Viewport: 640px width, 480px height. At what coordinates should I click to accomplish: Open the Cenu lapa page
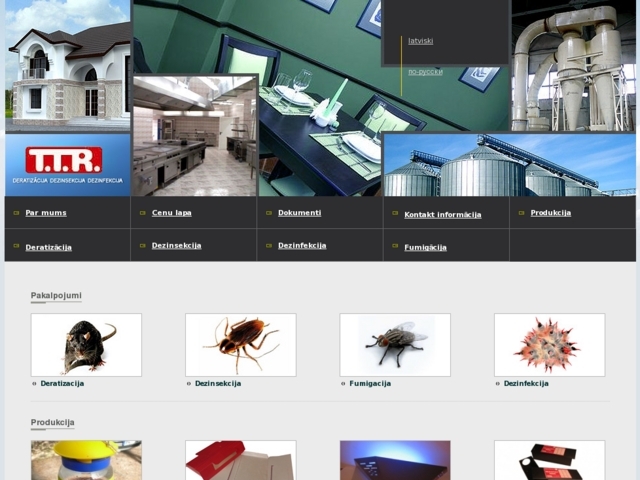(x=171, y=213)
